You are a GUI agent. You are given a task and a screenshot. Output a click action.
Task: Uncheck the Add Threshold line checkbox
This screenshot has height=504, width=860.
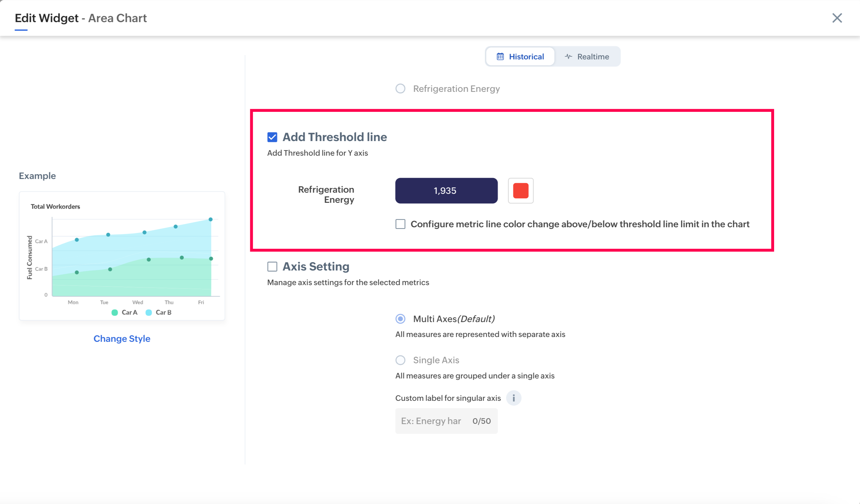pos(272,137)
